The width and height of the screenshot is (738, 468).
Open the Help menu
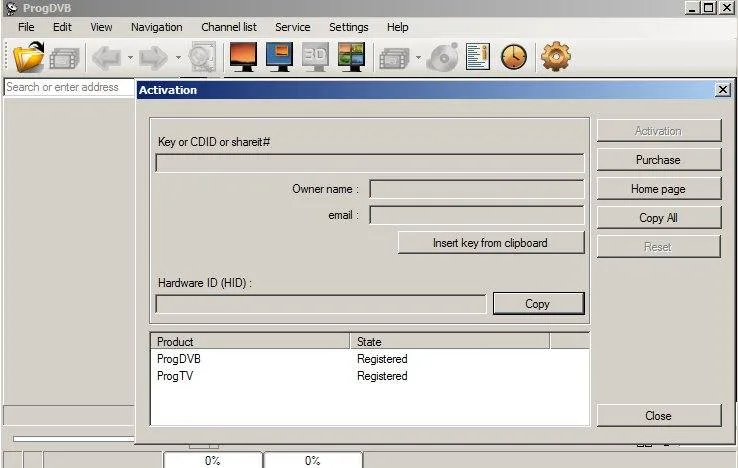tap(398, 27)
